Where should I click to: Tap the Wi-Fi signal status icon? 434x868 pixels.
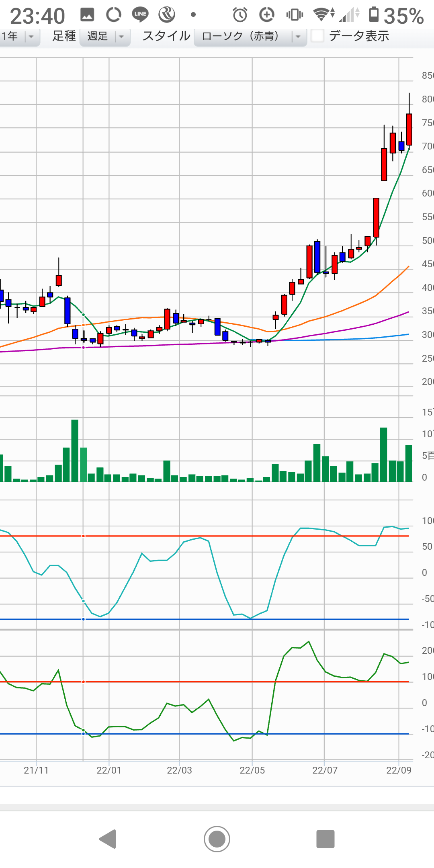321,14
